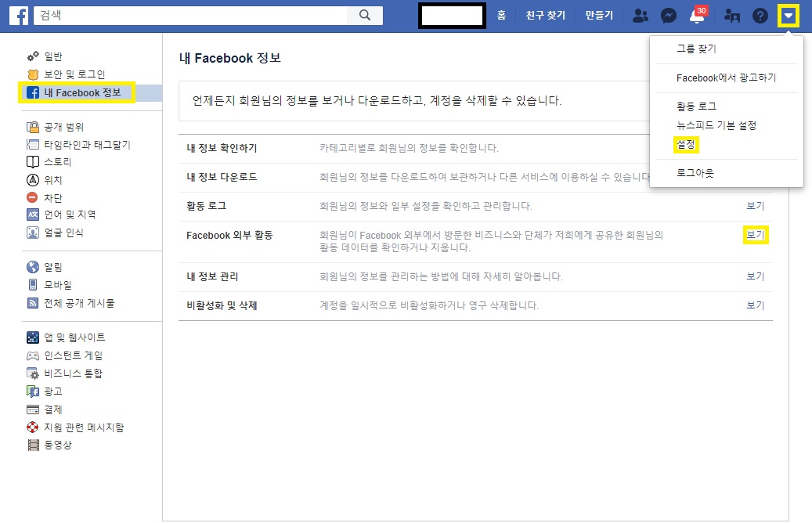Click the 결제 card icon

[33, 409]
